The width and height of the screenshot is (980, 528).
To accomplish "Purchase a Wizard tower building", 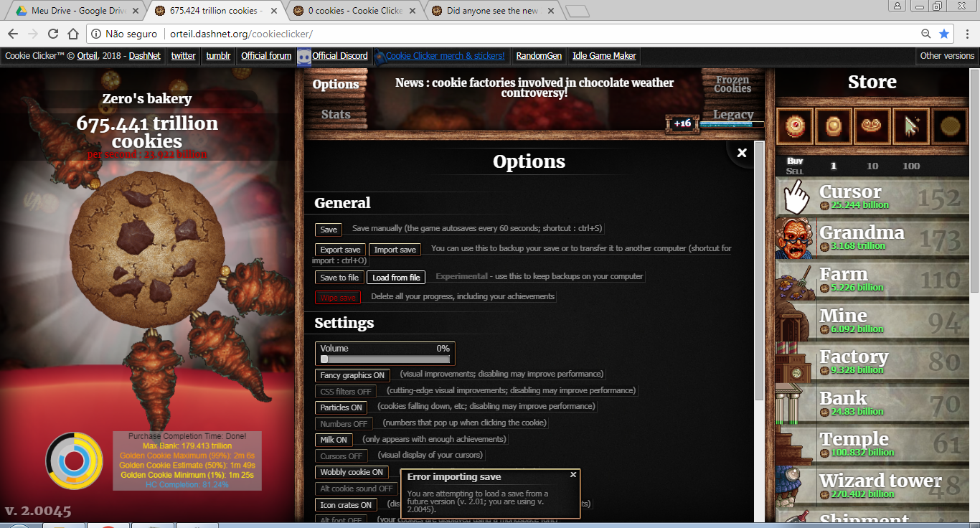I will coord(871,486).
